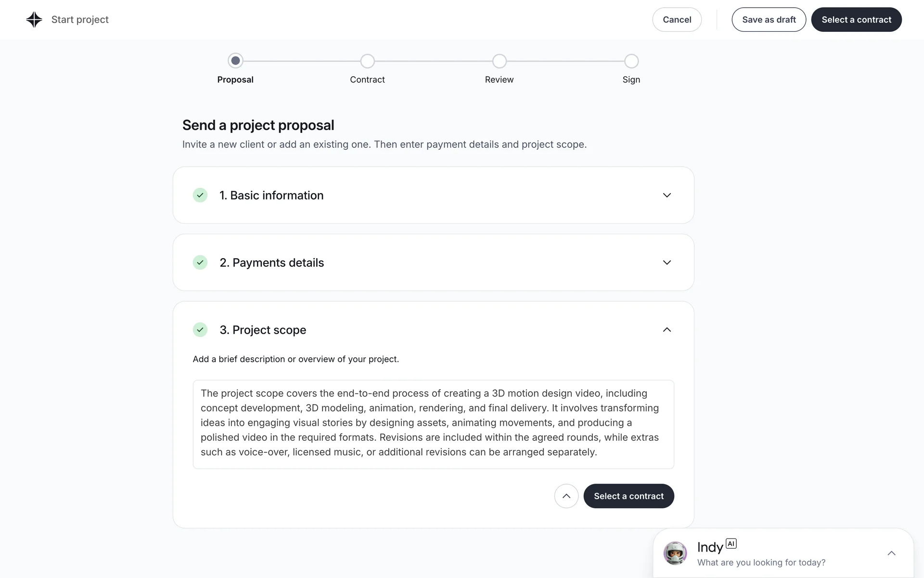Click the Indy assistant avatar

point(675,553)
